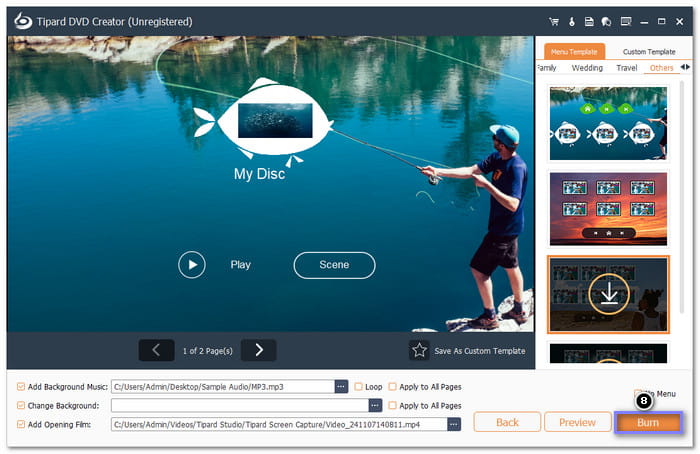The image size is (700, 454).
Task: Select the Others template category
Action: pyautogui.click(x=661, y=67)
